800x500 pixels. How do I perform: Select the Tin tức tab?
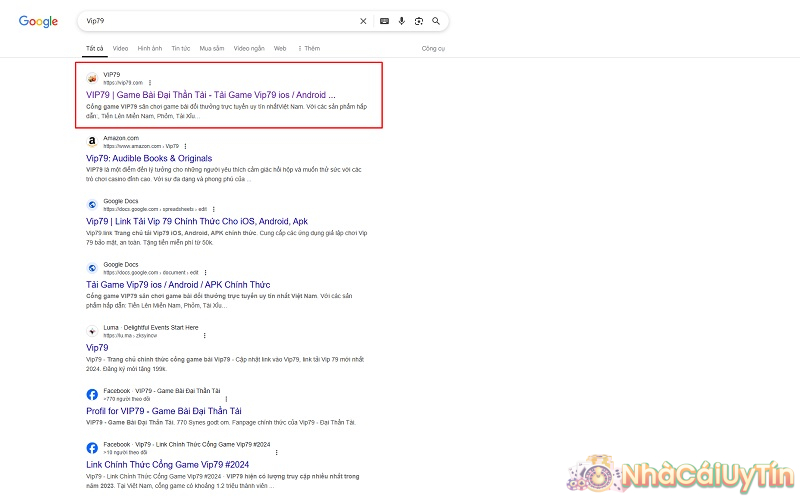pyautogui.click(x=181, y=48)
